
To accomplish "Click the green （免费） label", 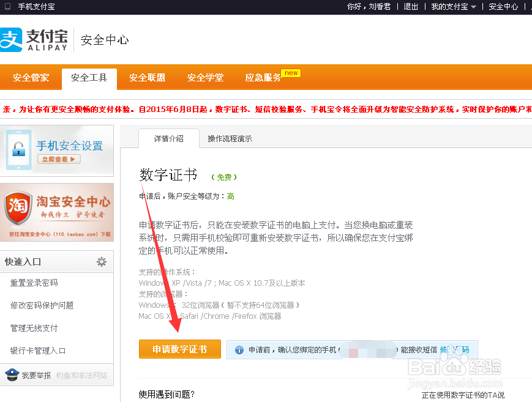I will coord(224,177).
